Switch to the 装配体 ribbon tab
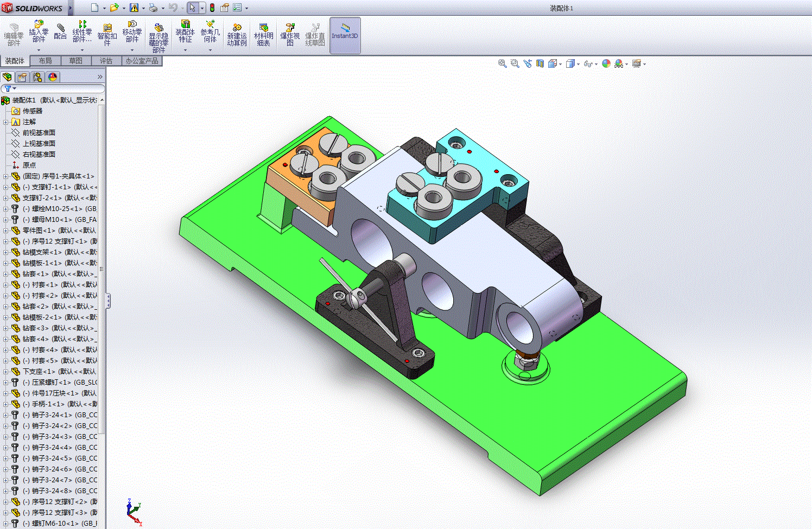 15,61
